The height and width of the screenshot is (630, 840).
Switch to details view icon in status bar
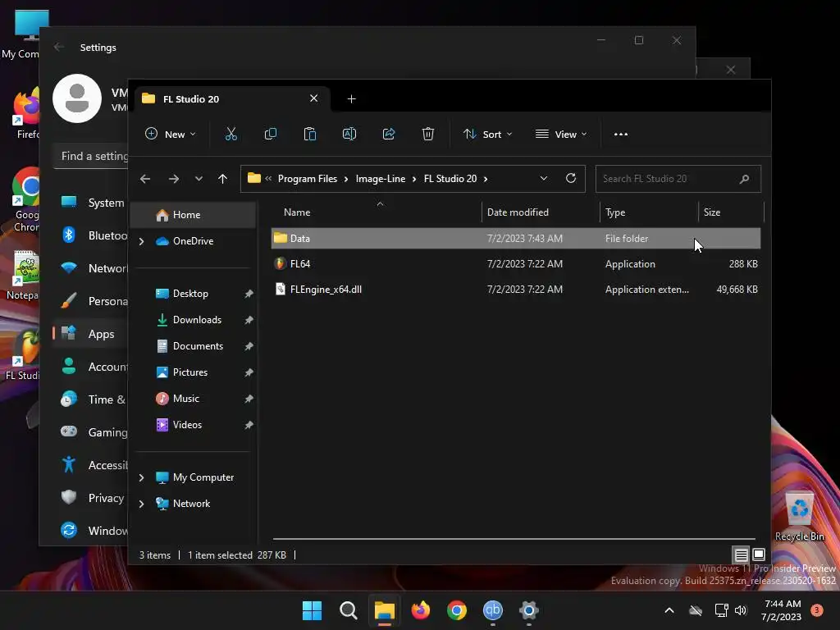[741, 555]
